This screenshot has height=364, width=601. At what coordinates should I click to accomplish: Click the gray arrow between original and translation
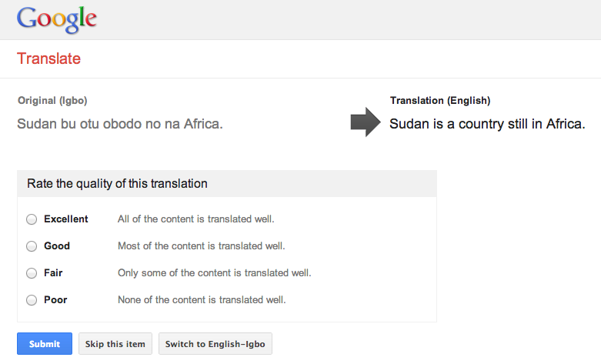[366, 122]
